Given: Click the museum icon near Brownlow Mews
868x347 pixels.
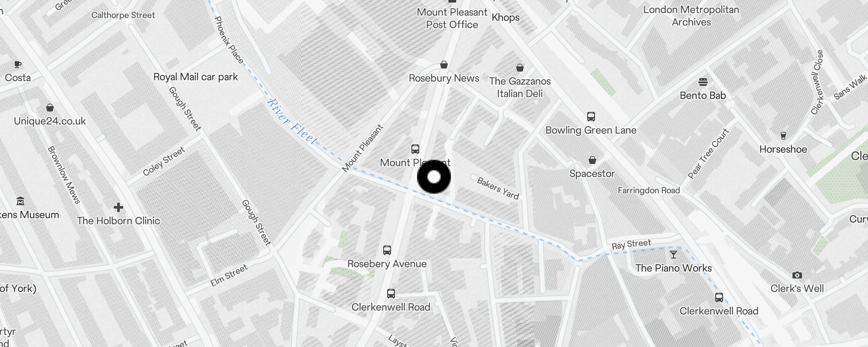Looking at the screenshot, I should (x=20, y=201).
